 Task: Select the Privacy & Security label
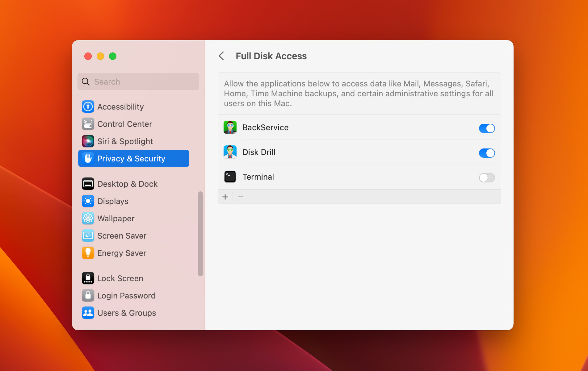click(x=131, y=159)
